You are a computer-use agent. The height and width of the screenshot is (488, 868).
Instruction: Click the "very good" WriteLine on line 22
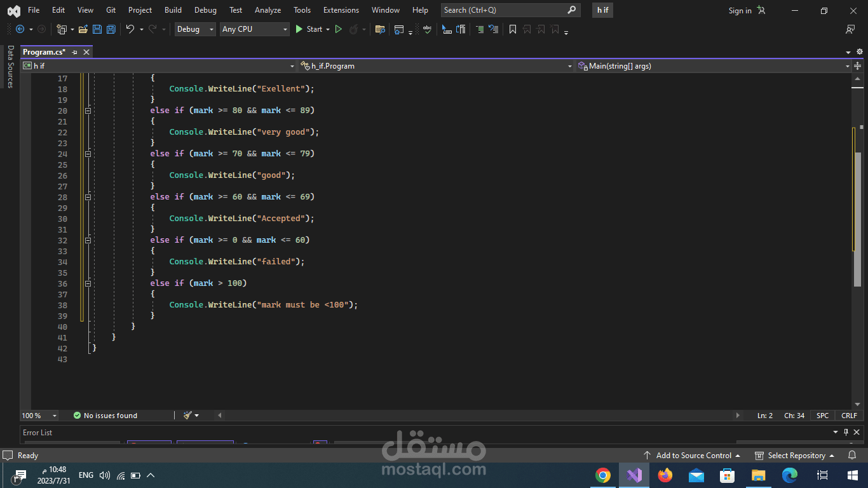[244, 132]
